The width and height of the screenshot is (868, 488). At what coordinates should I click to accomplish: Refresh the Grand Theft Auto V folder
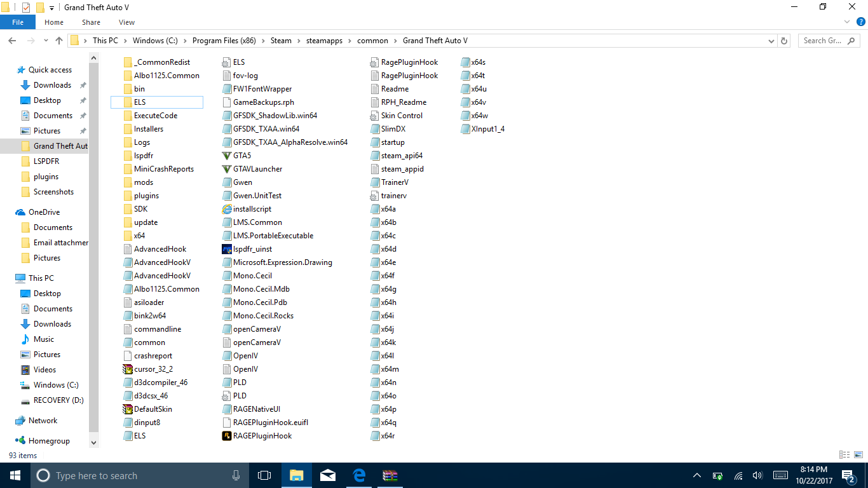point(785,41)
